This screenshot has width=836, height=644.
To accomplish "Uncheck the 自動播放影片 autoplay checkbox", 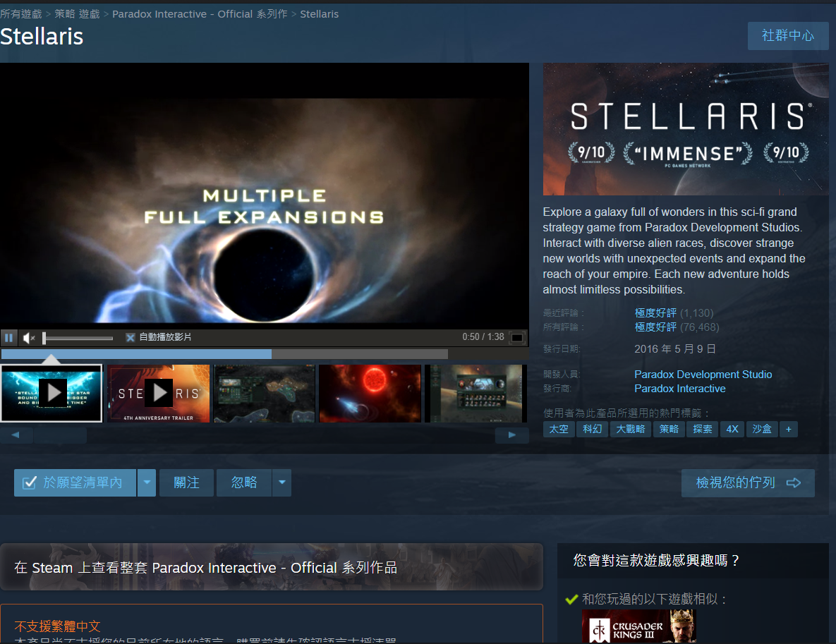I will pyautogui.click(x=130, y=337).
